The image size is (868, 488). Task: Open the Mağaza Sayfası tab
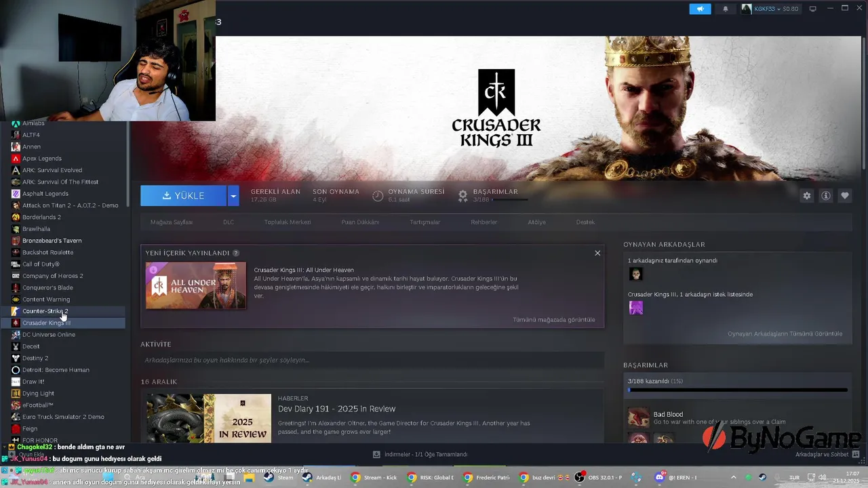tap(172, 222)
